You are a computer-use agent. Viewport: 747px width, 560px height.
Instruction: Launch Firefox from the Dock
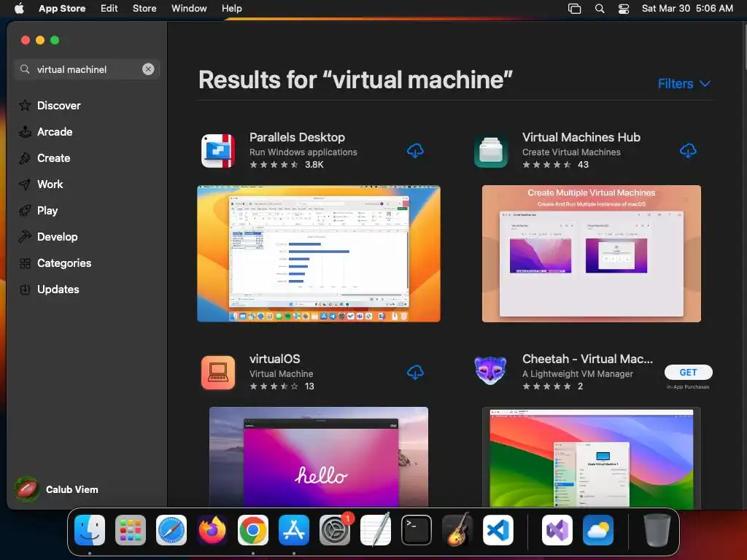coord(212,530)
